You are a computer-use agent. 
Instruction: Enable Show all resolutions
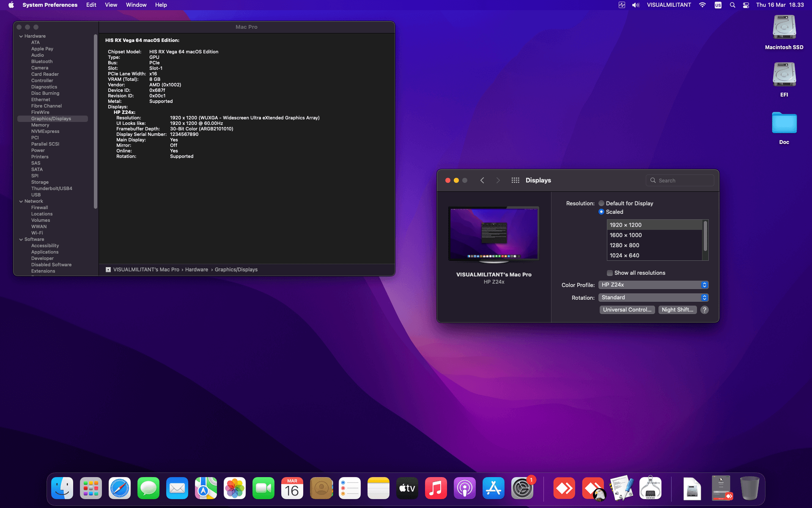609,273
